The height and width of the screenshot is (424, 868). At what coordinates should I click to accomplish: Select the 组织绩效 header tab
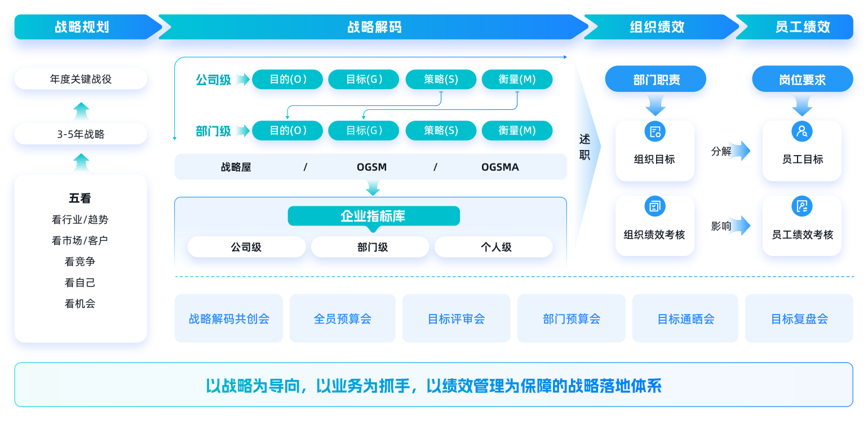point(657,27)
